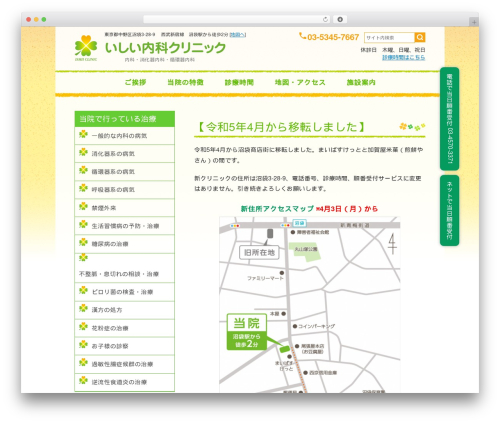Click the 電話で当日順番受付 side tab
This screenshot has width=500, height=423.
click(x=449, y=119)
